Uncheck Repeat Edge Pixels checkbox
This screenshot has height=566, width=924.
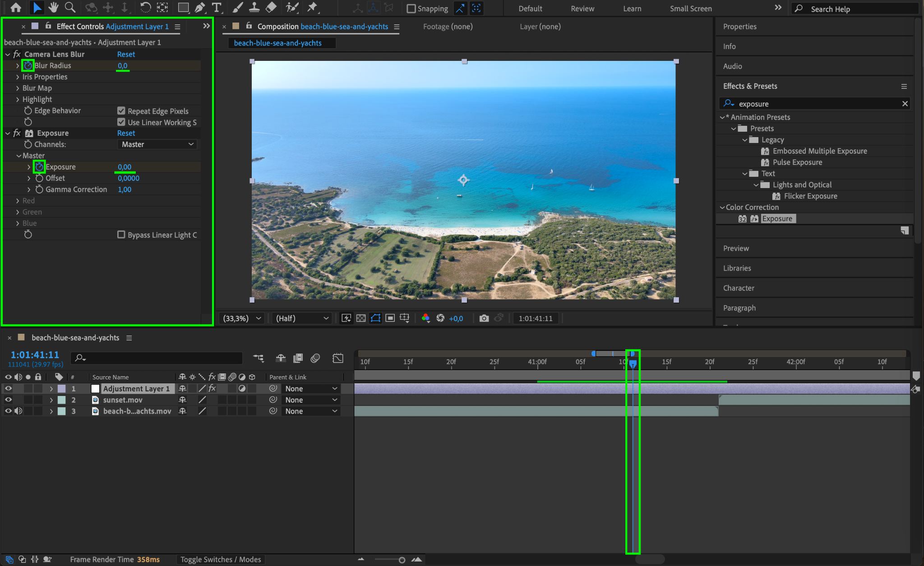121,111
